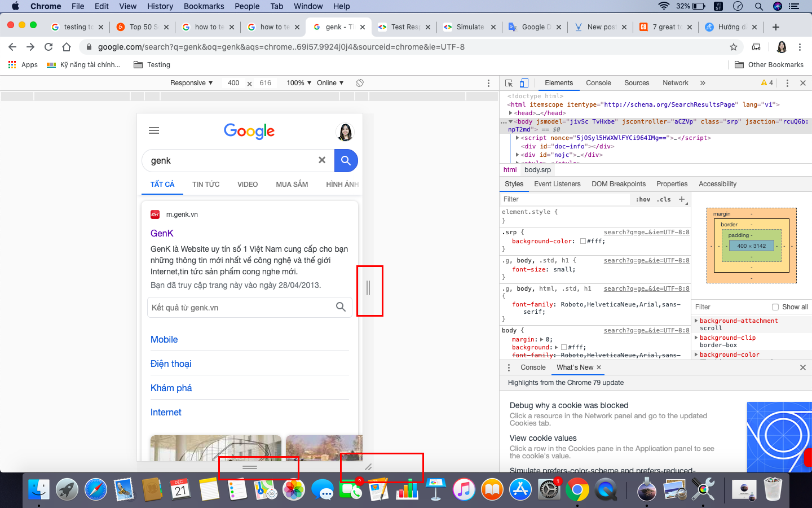Screen dimensions: 812x508
Task: Click the .srp background-color white swatch
Action: [583, 241]
